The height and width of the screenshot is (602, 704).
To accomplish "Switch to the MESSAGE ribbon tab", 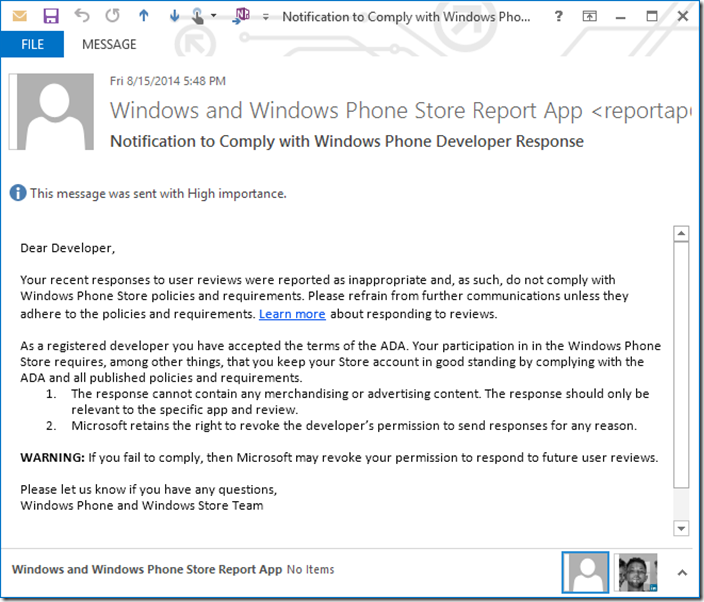I will tap(109, 44).
